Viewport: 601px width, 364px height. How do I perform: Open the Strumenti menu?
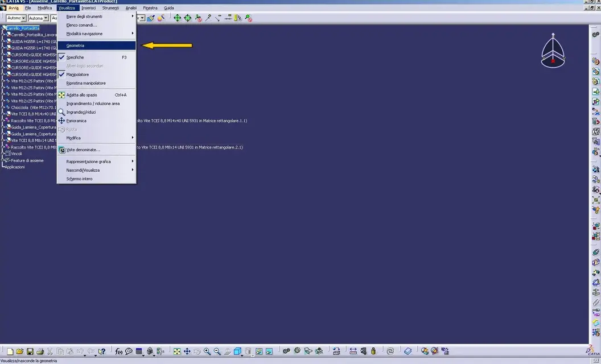click(x=110, y=7)
